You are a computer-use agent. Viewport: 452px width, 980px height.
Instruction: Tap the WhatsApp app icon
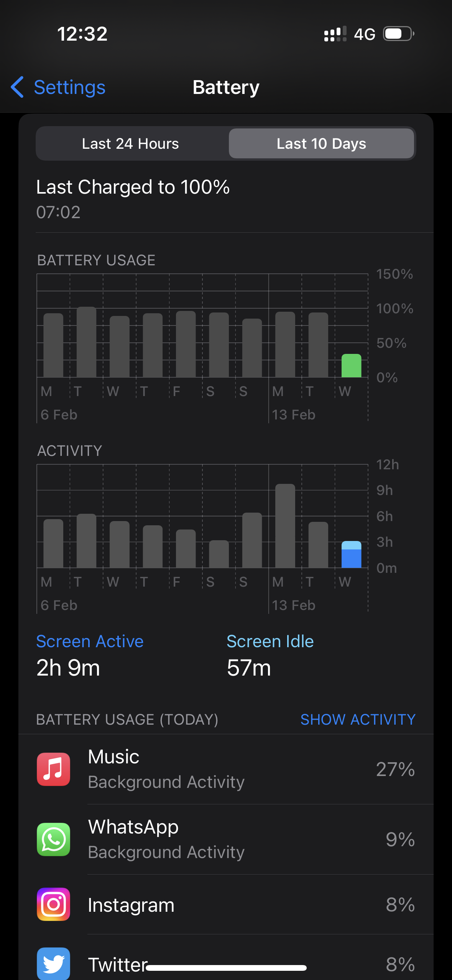pos(53,839)
